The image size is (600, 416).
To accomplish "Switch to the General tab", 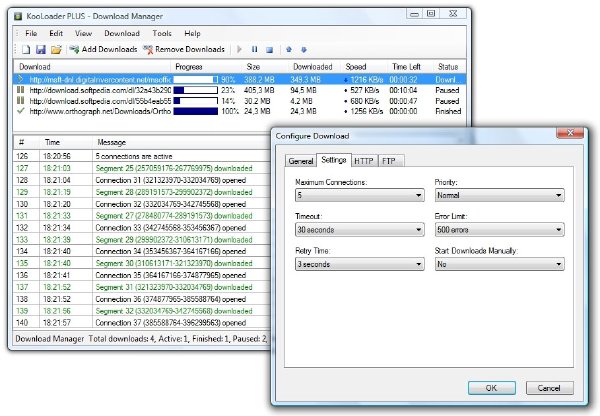I will pyautogui.click(x=301, y=161).
